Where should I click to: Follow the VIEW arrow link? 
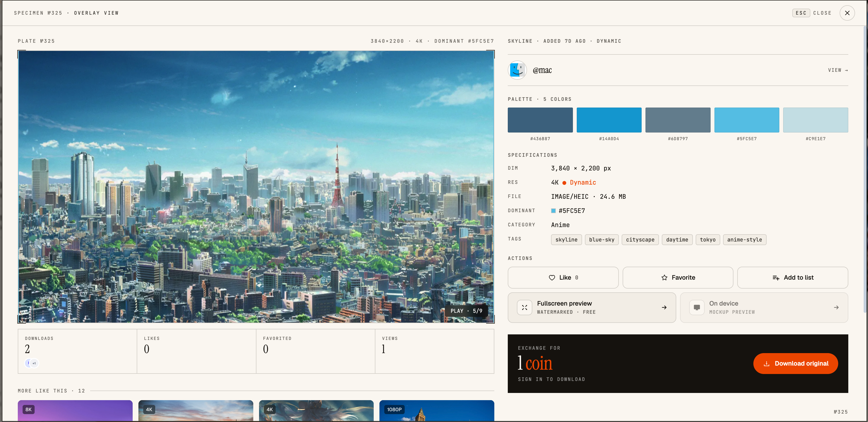click(x=838, y=70)
